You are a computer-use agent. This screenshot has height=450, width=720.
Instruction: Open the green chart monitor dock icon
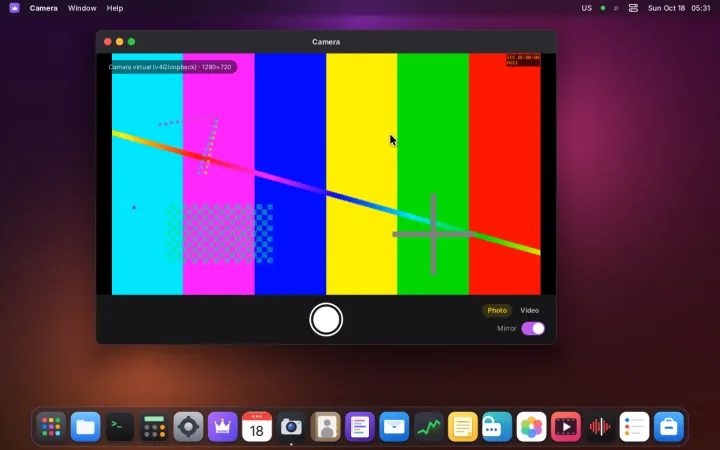point(428,427)
